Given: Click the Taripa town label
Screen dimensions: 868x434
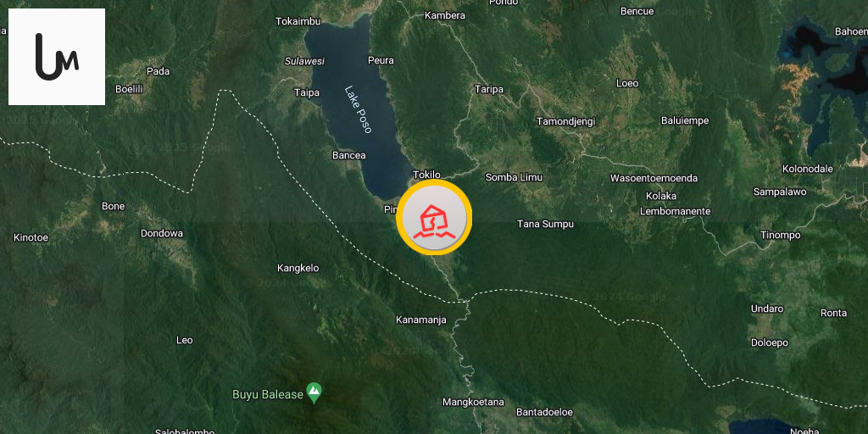Looking at the screenshot, I should coord(489,90).
